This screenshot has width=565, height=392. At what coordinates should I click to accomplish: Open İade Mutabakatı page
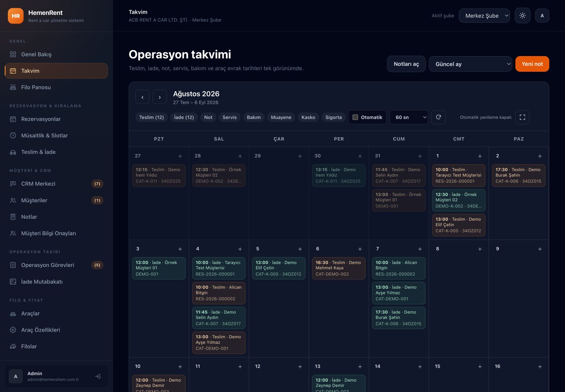click(56, 282)
